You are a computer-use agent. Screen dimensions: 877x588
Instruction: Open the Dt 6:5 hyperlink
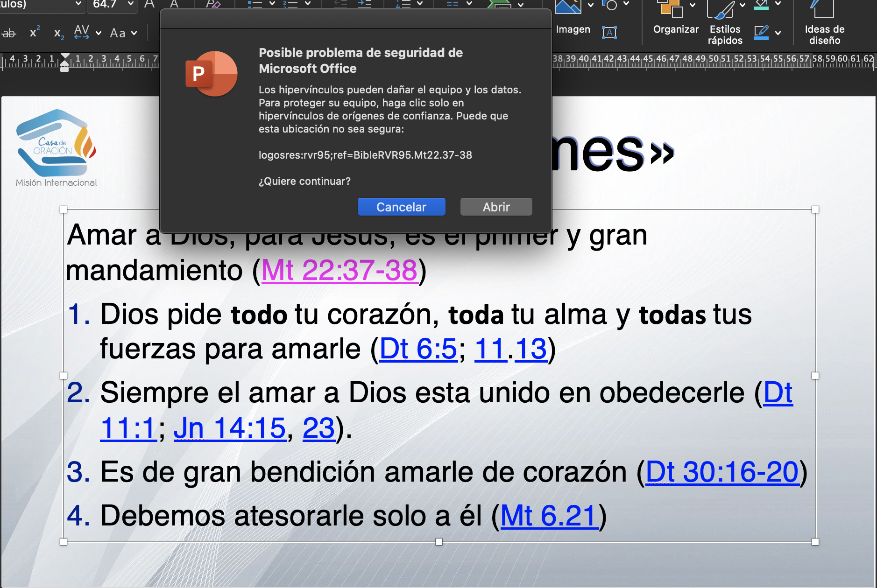[418, 349]
